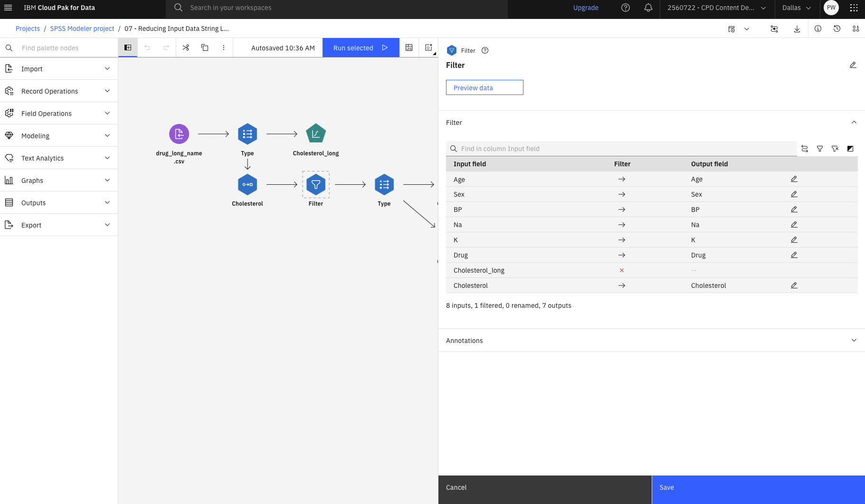Open the Dallas region dropdown
The image size is (865, 504).
pyautogui.click(x=797, y=8)
